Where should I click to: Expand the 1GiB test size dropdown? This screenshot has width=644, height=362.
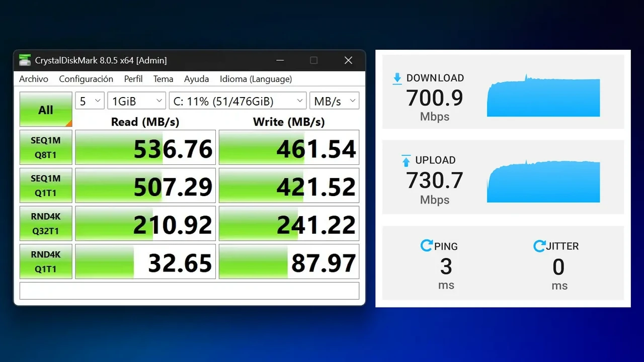pyautogui.click(x=136, y=101)
